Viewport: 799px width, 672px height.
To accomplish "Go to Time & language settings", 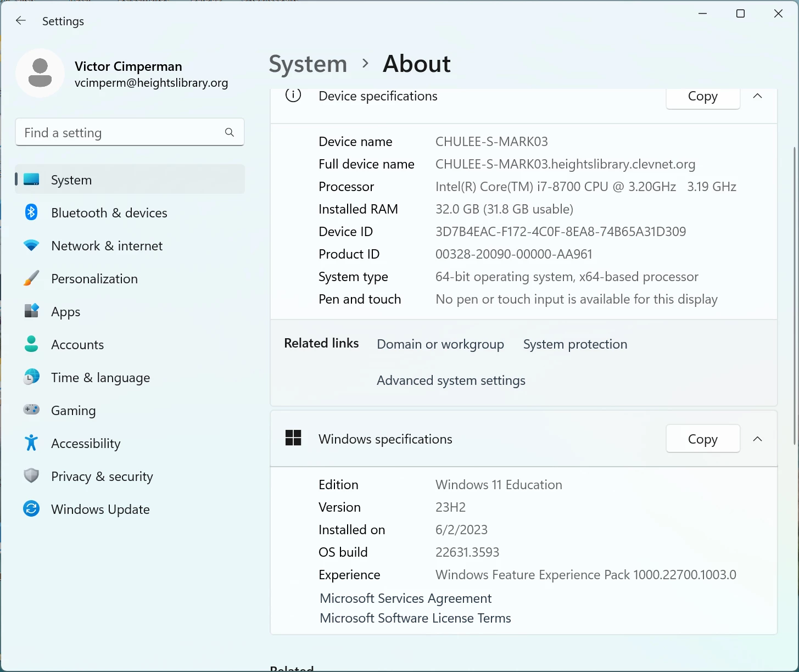I will (130, 377).
